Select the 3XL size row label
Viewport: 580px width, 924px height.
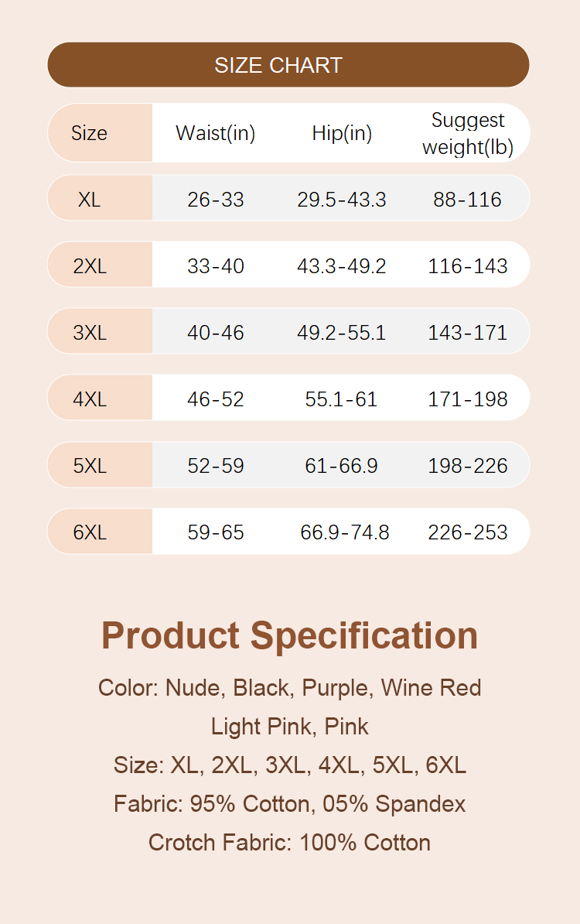pyautogui.click(x=90, y=333)
